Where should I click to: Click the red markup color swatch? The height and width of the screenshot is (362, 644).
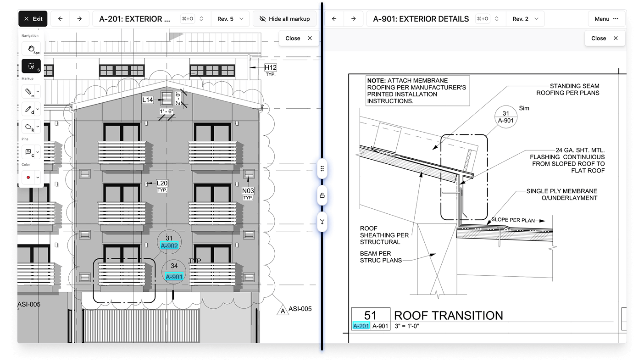28,177
